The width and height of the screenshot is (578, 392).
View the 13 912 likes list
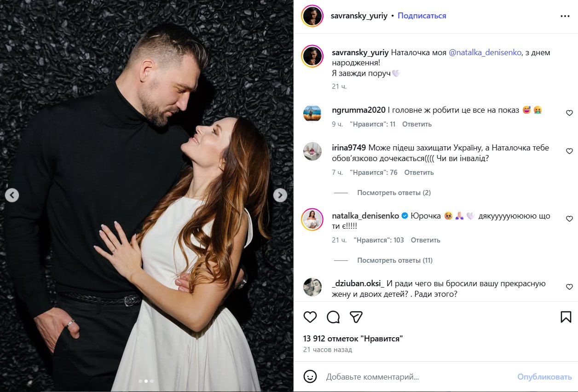click(353, 339)
